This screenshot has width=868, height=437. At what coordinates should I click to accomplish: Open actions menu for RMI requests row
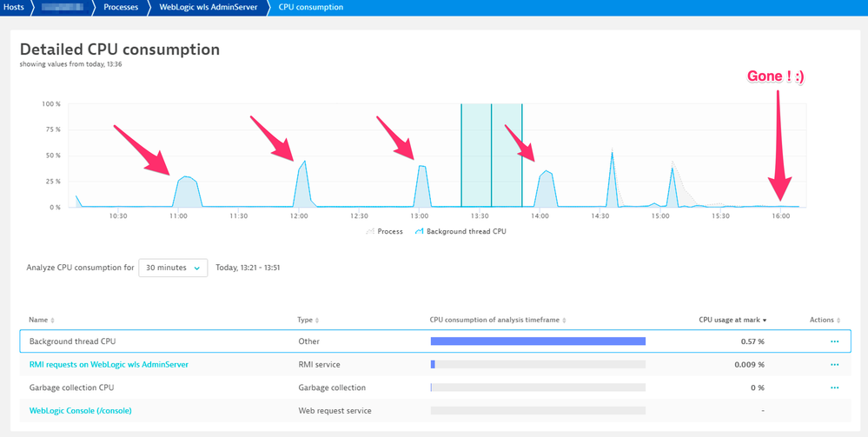[x=834, y=365]
